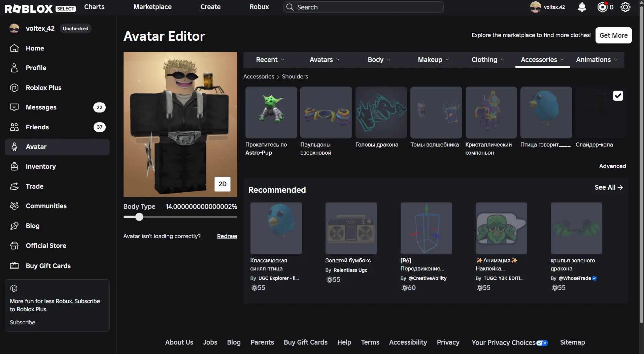644x354 pixels.
Task: Click the Friends count badge 37
Action: click(99, 127)
